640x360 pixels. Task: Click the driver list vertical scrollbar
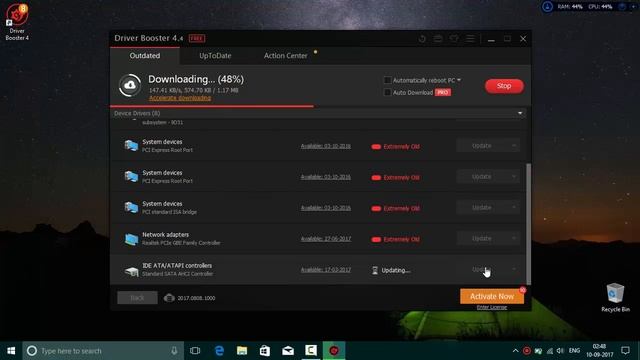529,224
